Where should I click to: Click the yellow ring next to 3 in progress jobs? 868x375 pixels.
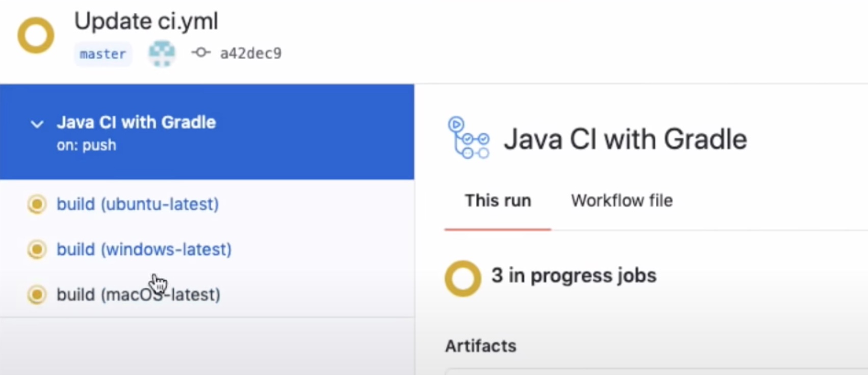click(x=463, y=279)
